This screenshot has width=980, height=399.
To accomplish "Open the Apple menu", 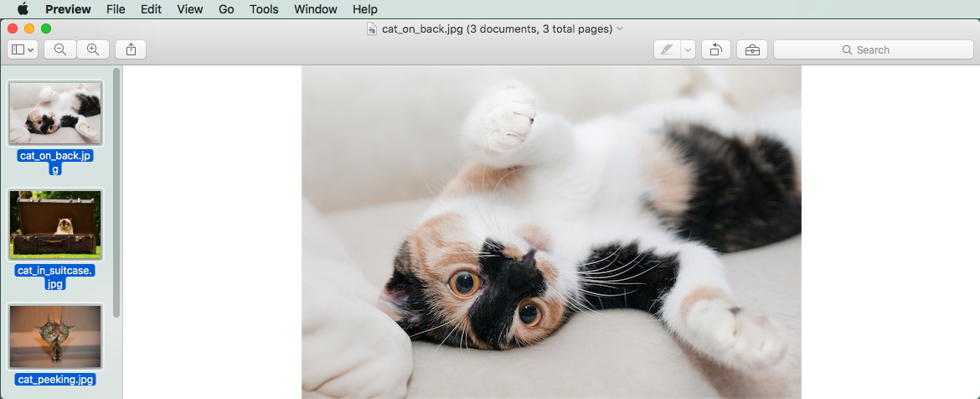I will tap(23, 8).
